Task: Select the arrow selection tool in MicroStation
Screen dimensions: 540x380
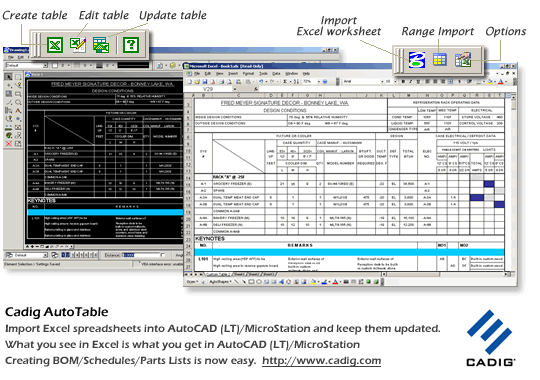Action: (9, 76)
